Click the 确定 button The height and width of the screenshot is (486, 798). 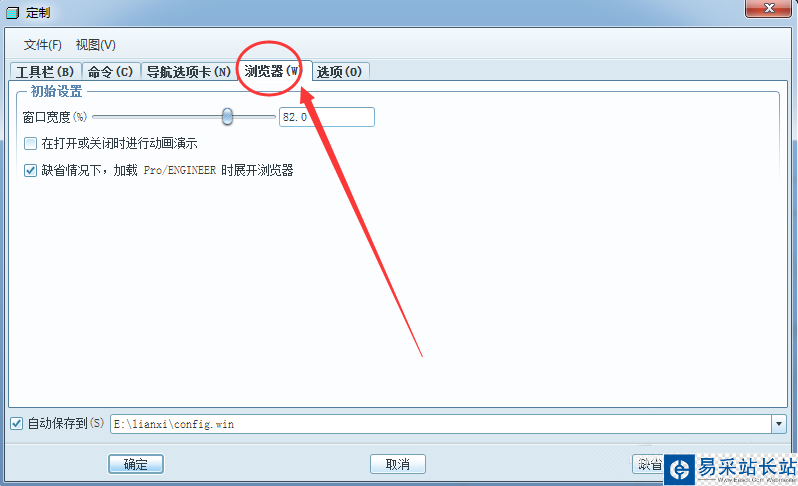pyautogui.click(x=136, y=464)
